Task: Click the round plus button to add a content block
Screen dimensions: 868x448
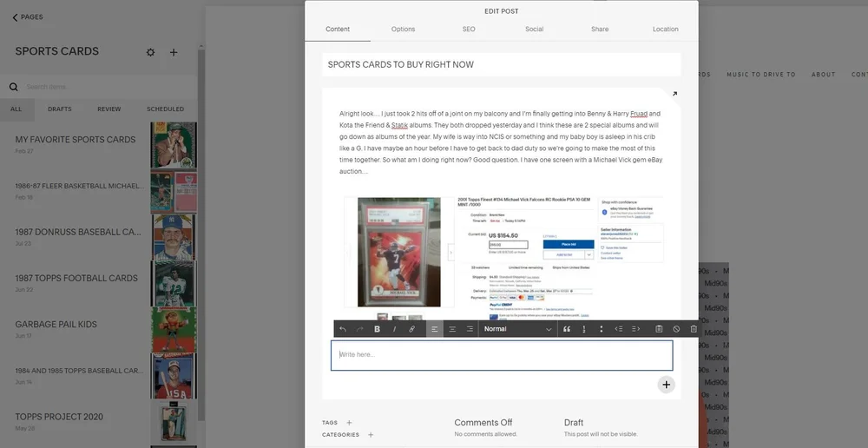Action: coord(666,385)
